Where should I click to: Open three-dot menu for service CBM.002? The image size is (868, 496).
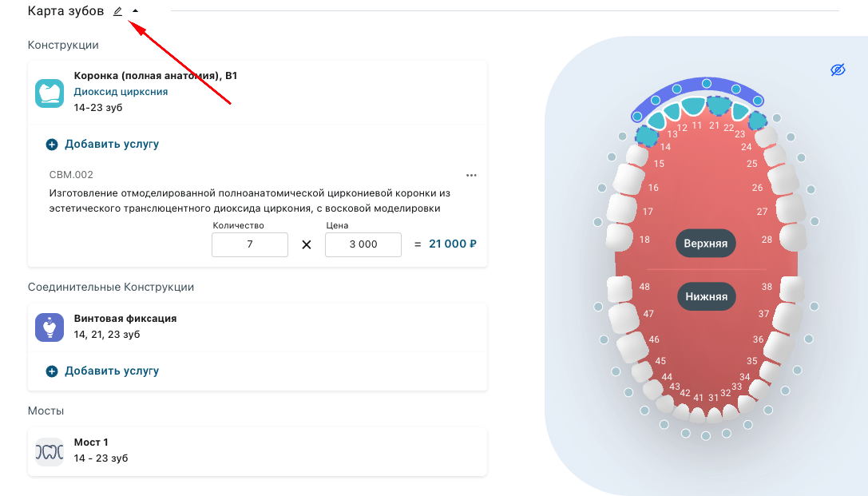[x=471, y=175]
